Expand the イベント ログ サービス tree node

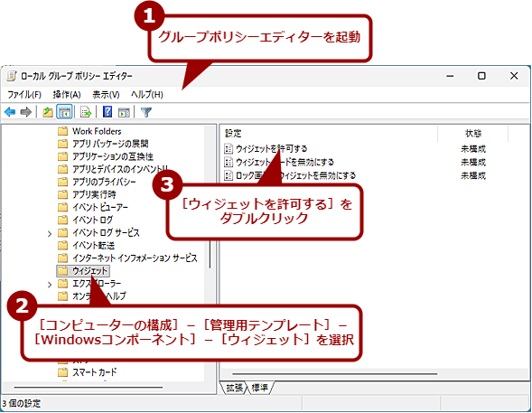point(50,233)
